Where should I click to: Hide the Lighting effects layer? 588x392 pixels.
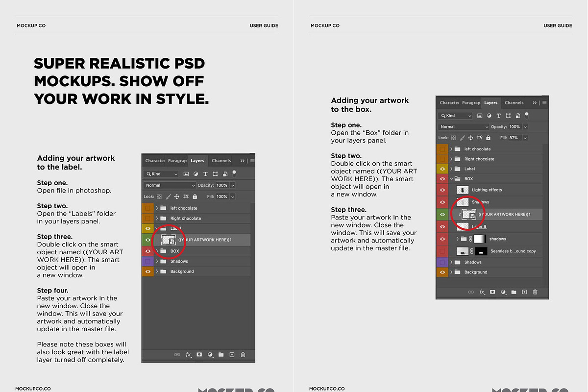point(442,190)
